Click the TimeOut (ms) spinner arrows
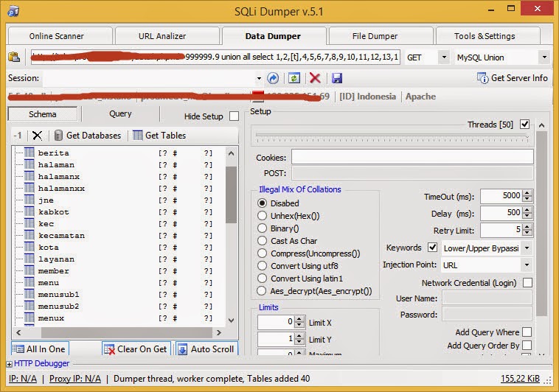This screenshot has height=392, width=559. pos(527,196)
